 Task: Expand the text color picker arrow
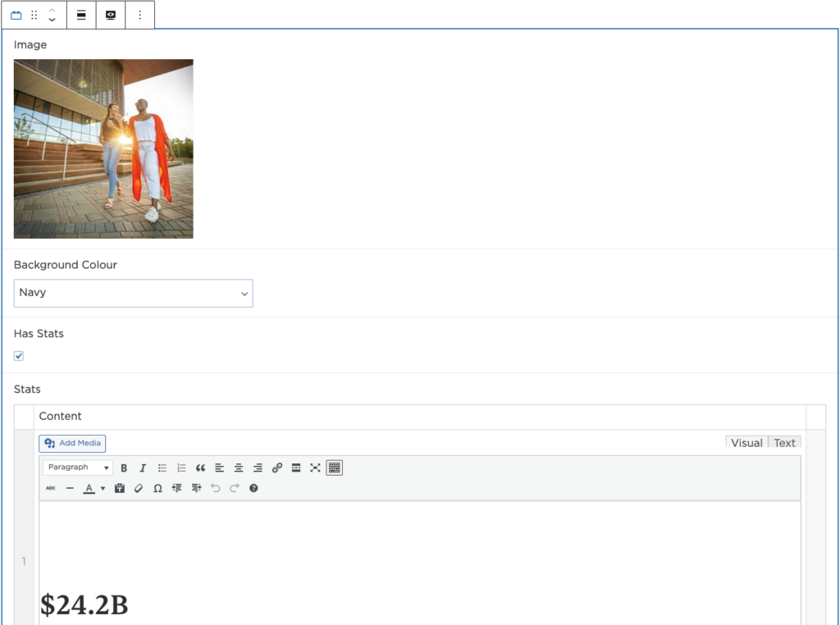(x=103, y=488)
